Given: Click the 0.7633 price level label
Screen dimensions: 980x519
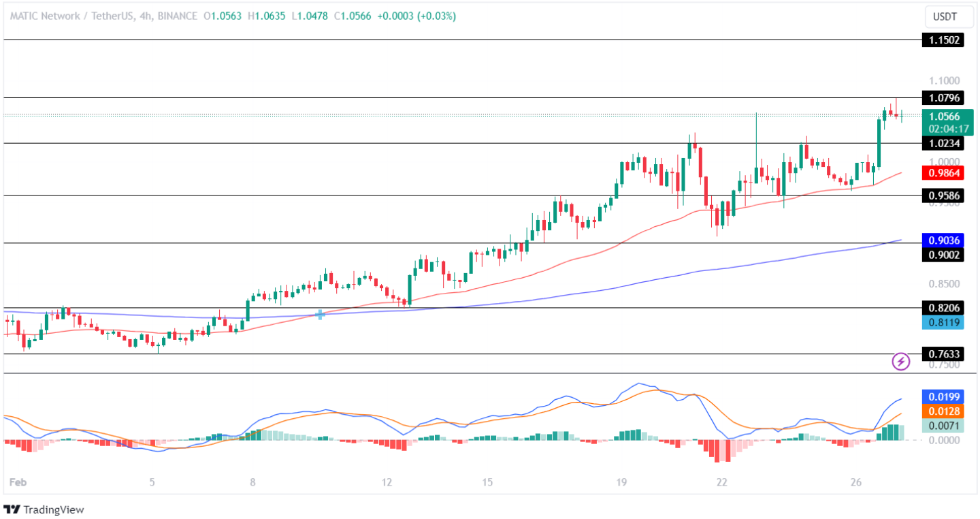Looking at the screenshot, I should [943, 354].
